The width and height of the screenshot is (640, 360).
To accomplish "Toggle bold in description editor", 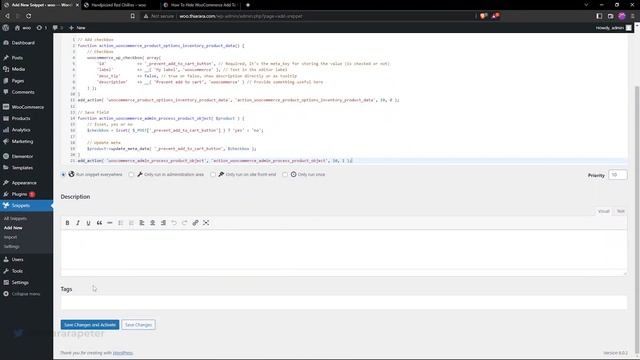I will [x=67, y=223].
